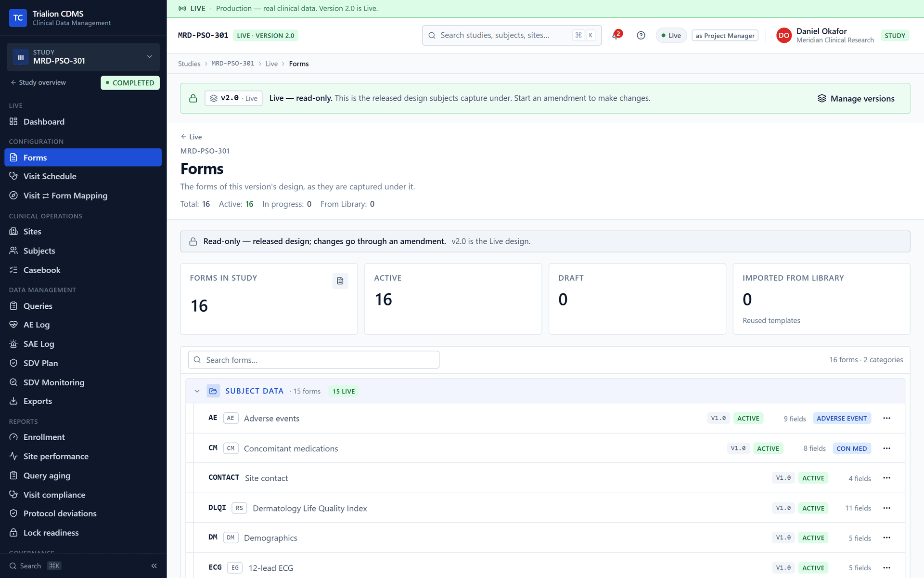Go to Subjects in the sidebar
The height and width of the screenshot is (578, 924).
click(83, 251)
